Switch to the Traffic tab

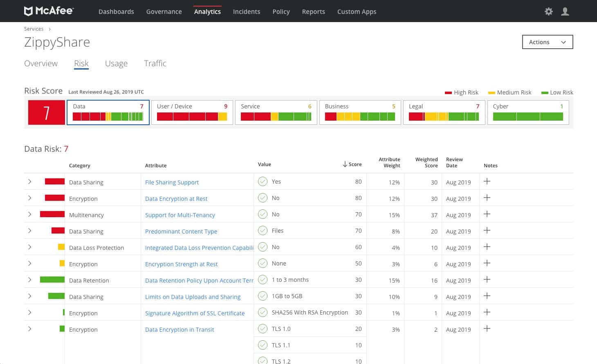click(155, 63)
